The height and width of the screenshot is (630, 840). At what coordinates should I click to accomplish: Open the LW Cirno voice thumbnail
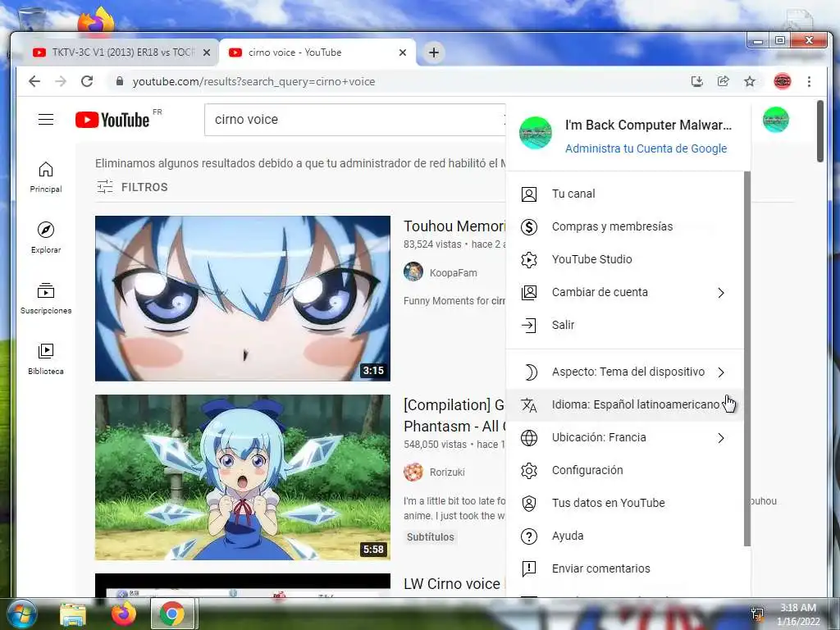coord(243,585)
